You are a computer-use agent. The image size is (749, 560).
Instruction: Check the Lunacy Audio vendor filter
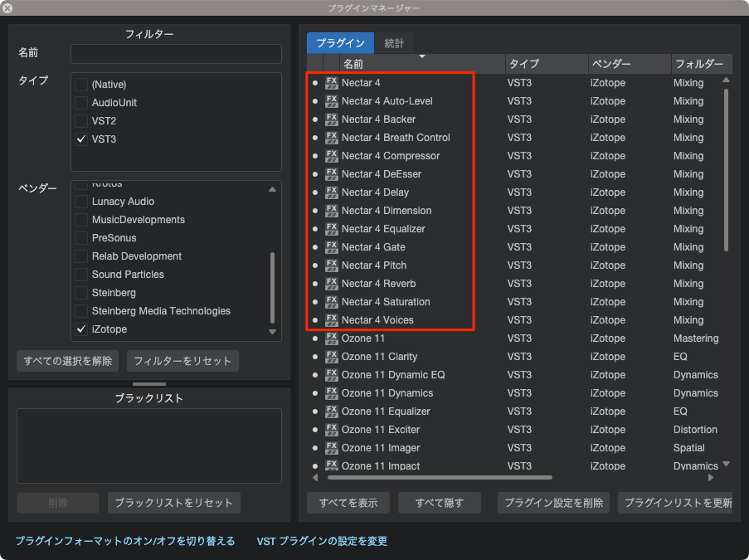pos(81,202)
